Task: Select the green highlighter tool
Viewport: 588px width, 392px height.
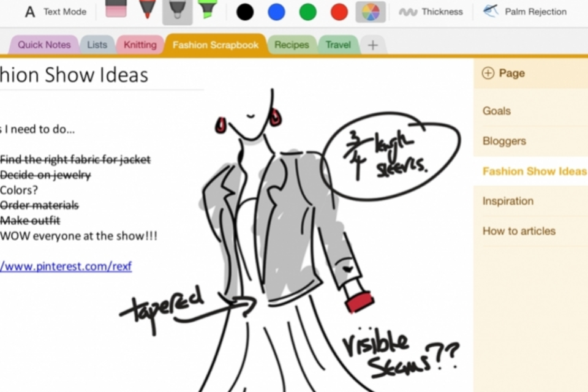Action: [x=207, y=9]
